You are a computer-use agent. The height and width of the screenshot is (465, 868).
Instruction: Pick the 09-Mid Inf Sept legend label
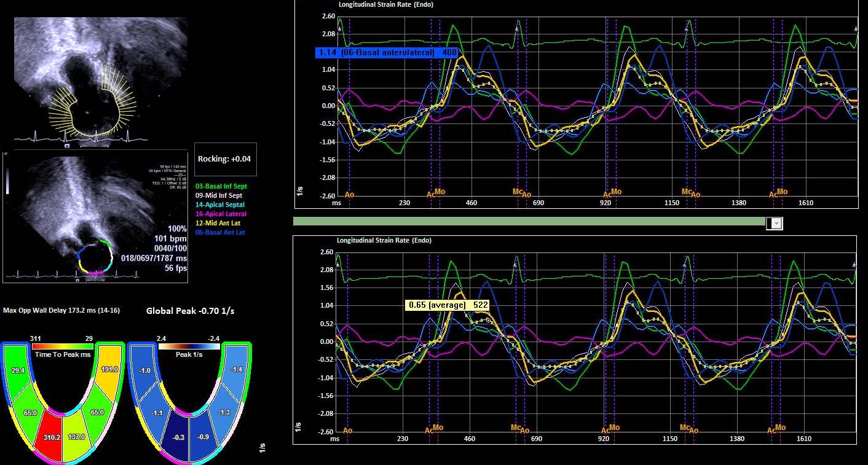(219, 195)
